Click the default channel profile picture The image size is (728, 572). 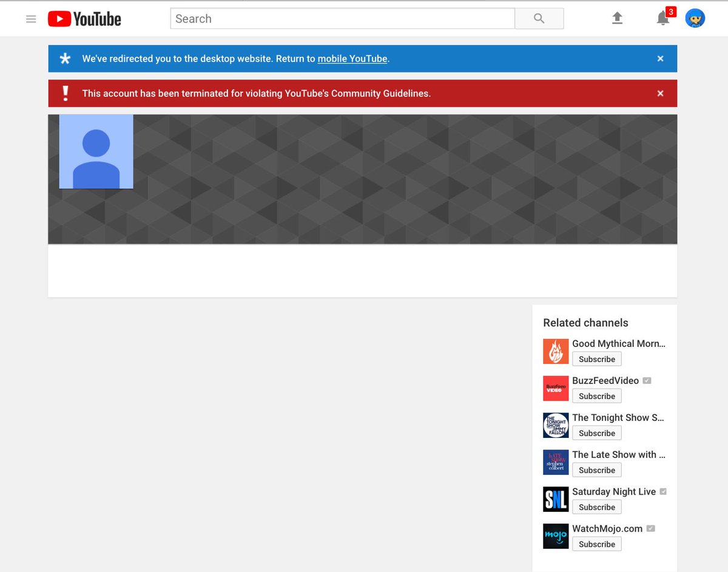[96, 152]
